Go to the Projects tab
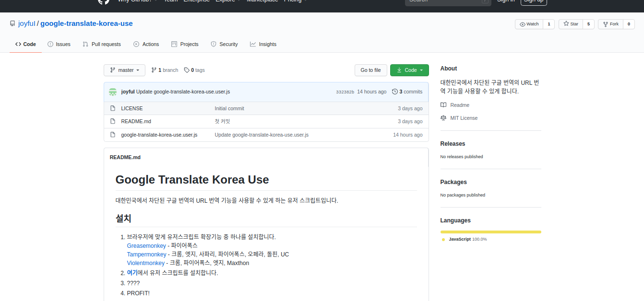The width and height of the screenshot is (644, 301). click(x=185, y=44)
